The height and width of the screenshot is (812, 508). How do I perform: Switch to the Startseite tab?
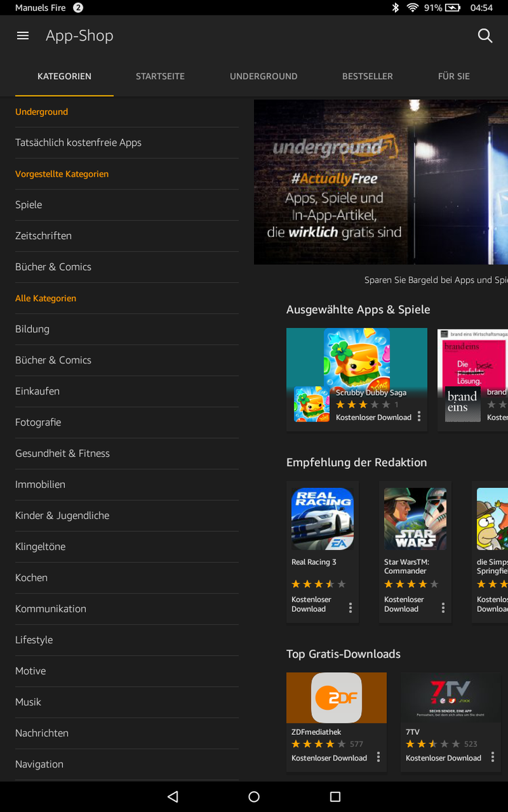[x=161, y=76]
